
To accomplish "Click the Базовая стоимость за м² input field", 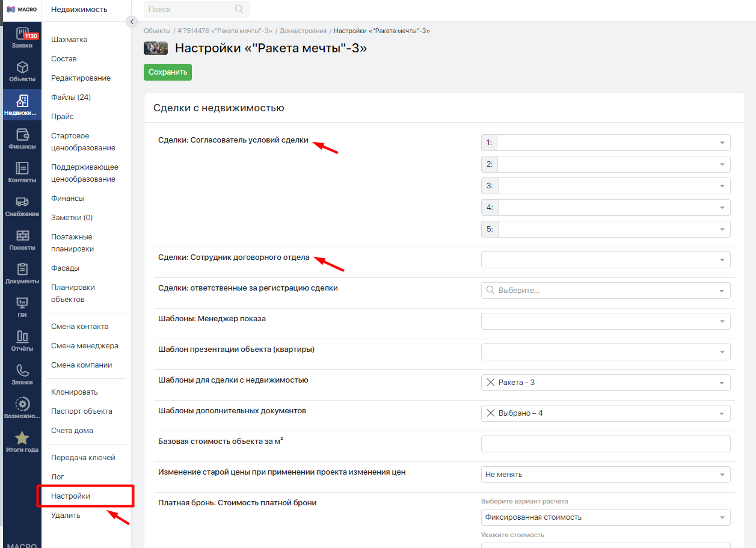I will [606, 444].
